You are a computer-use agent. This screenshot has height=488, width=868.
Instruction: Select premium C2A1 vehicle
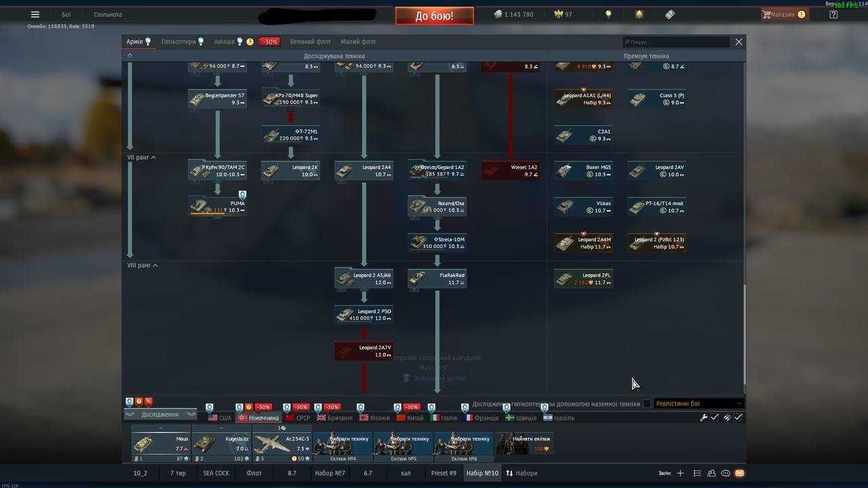[583, 135]
